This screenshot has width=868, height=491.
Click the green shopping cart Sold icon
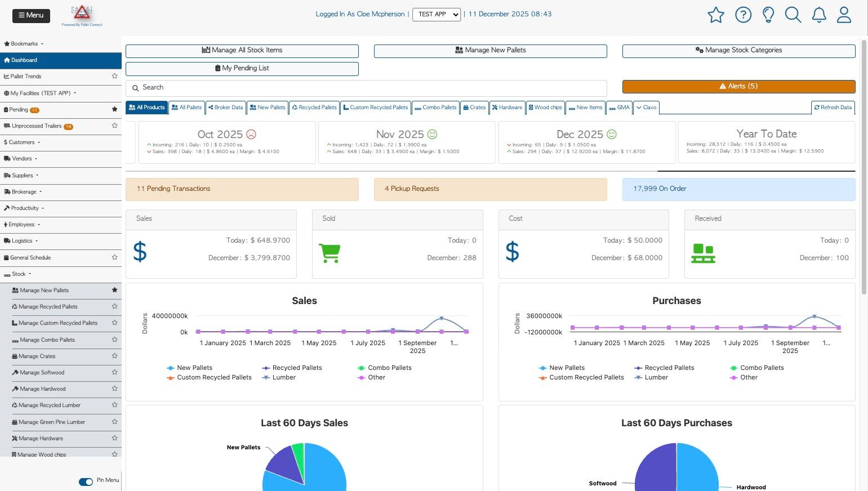click(x=330, y=253)
